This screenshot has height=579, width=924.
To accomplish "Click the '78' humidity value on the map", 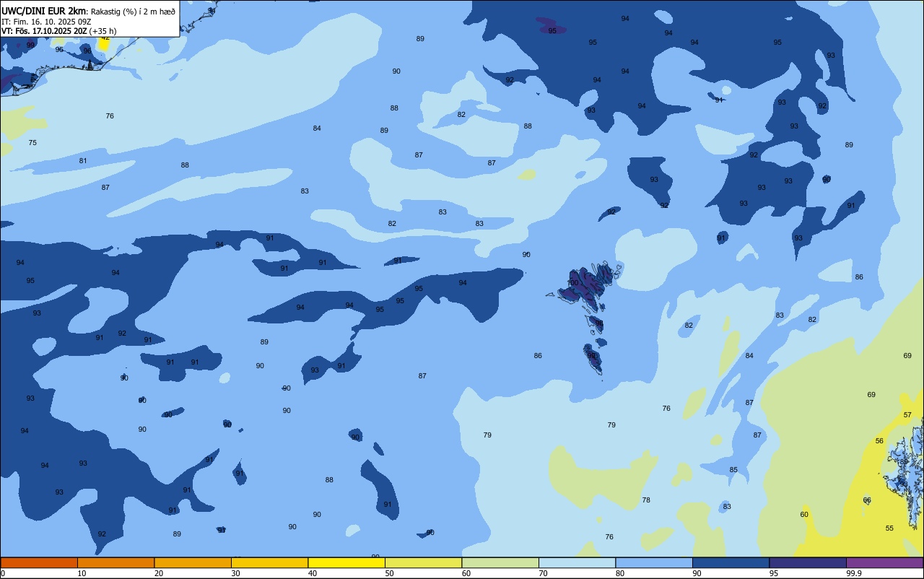I will pos(646,500).
